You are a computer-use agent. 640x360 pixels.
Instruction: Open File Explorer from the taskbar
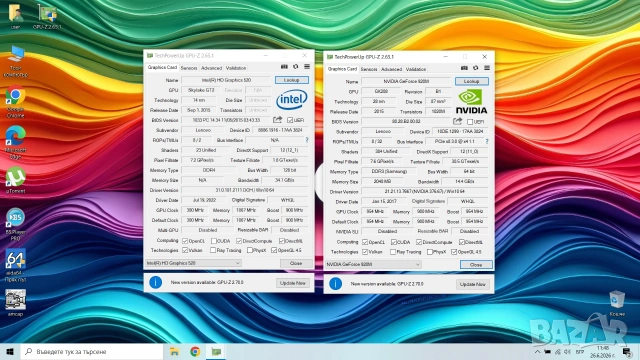tap(174, 351)
